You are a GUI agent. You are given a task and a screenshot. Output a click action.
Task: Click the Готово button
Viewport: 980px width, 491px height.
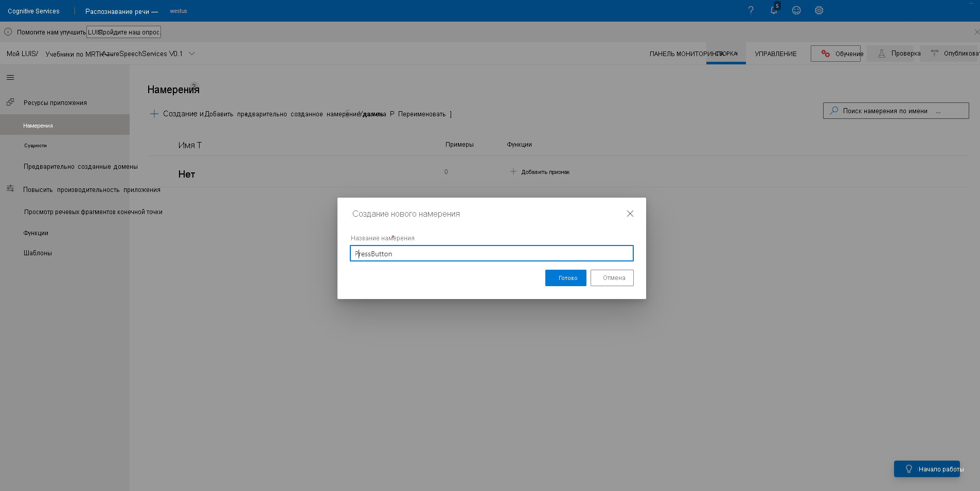click(x=565, y=278)
